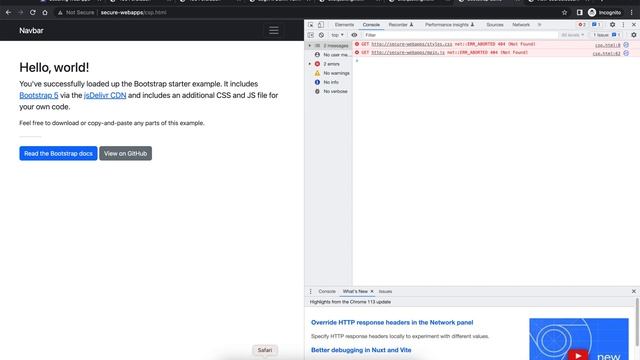Click the address bar URL secure-webapps
The width and height of the screenshot is (640, 360).
(133, 13)
